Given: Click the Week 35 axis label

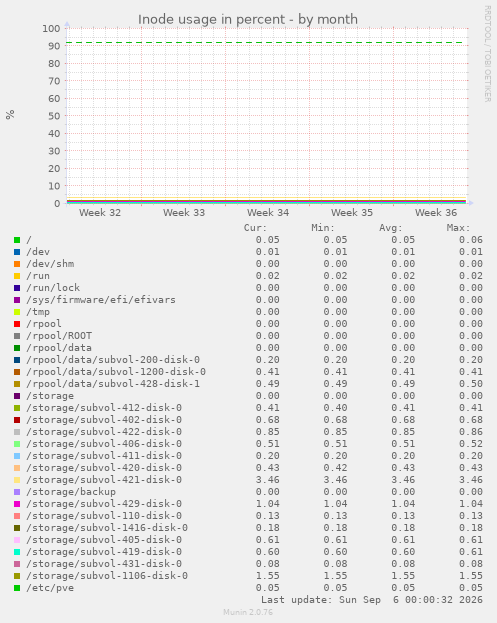Looking at the screenshot, I should 352,213.
